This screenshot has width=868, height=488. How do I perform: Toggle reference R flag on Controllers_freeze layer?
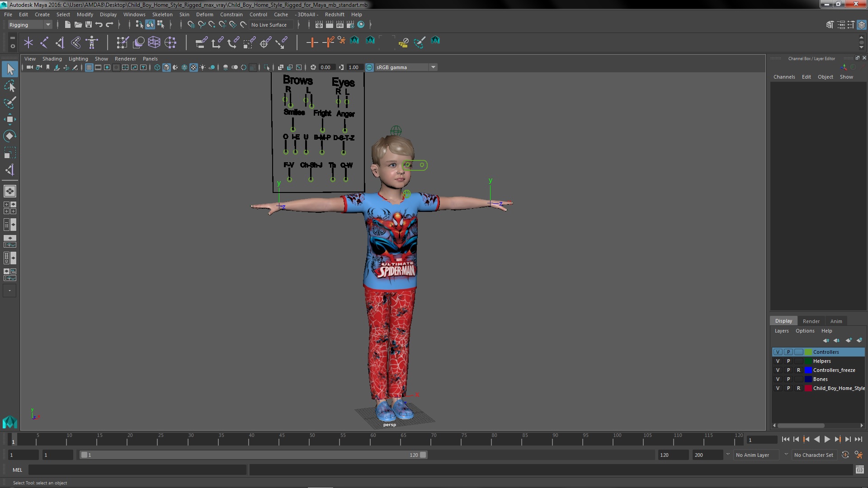(x=799, y=370)
